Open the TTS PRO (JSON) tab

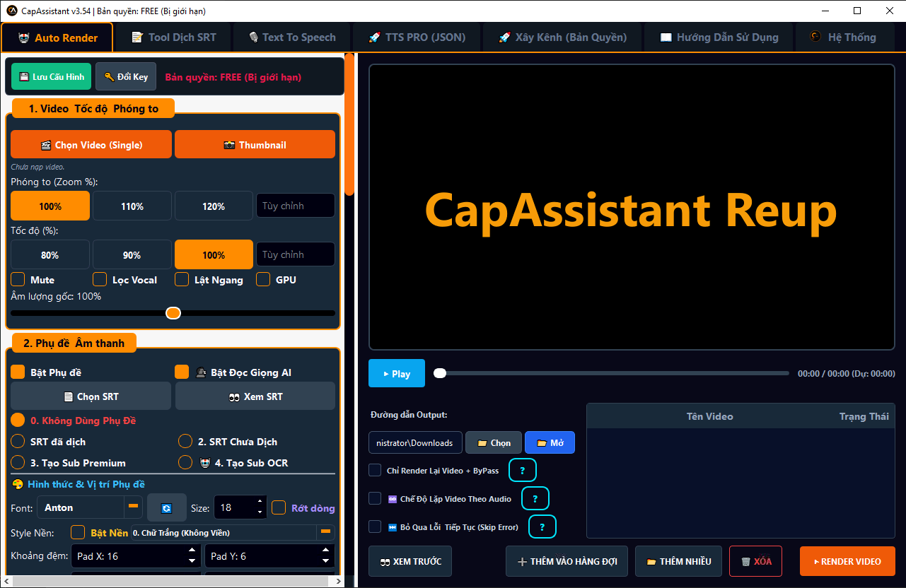[x=417, y=37]
